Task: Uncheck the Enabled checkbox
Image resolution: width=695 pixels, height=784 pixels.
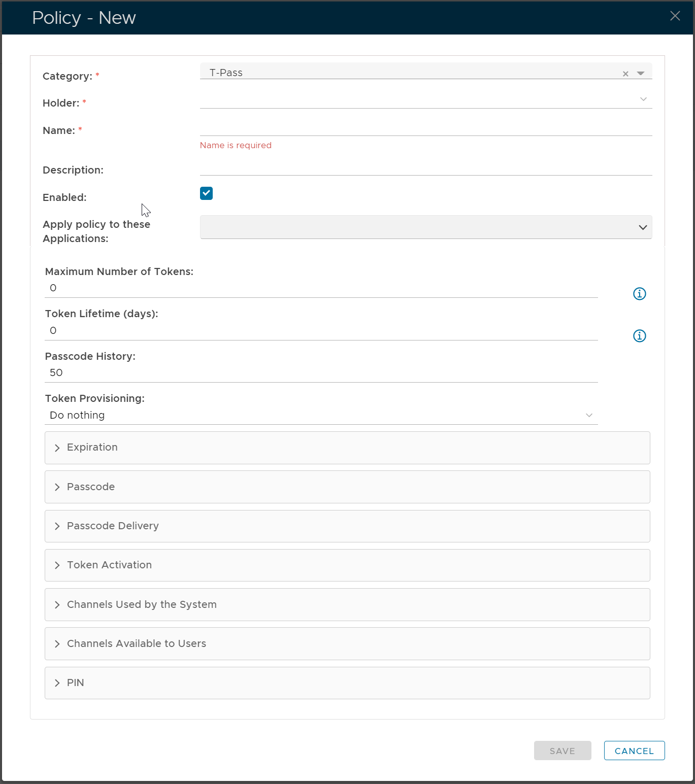Action: point(206,193)
